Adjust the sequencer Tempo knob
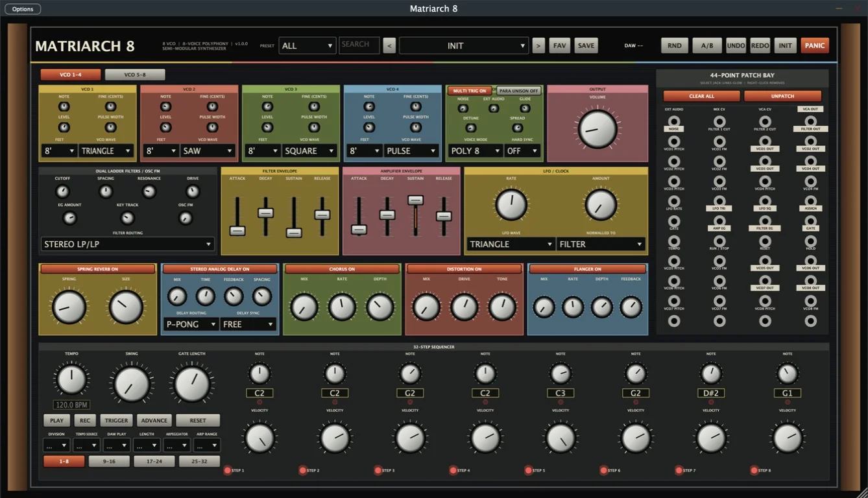Viewport: 868px width, 498px height. pyautogui.click(x=71, y=379)
